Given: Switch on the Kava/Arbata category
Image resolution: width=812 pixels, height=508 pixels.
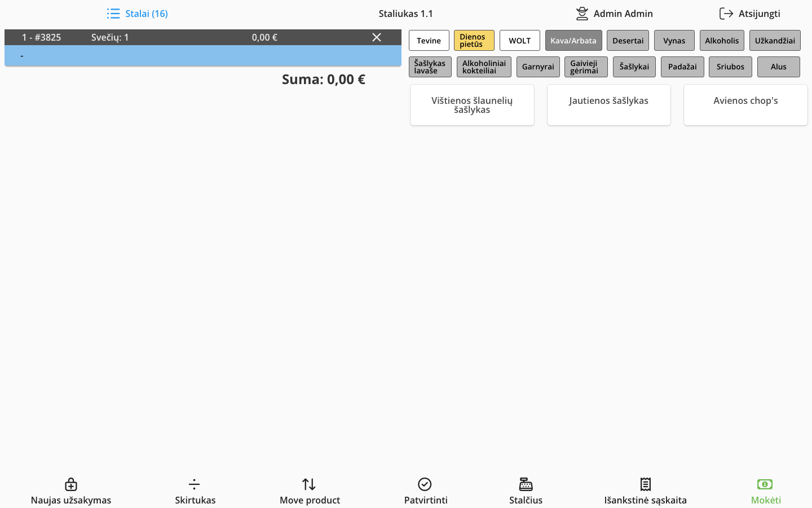Looking at the screenshot, I should point(573,40).
